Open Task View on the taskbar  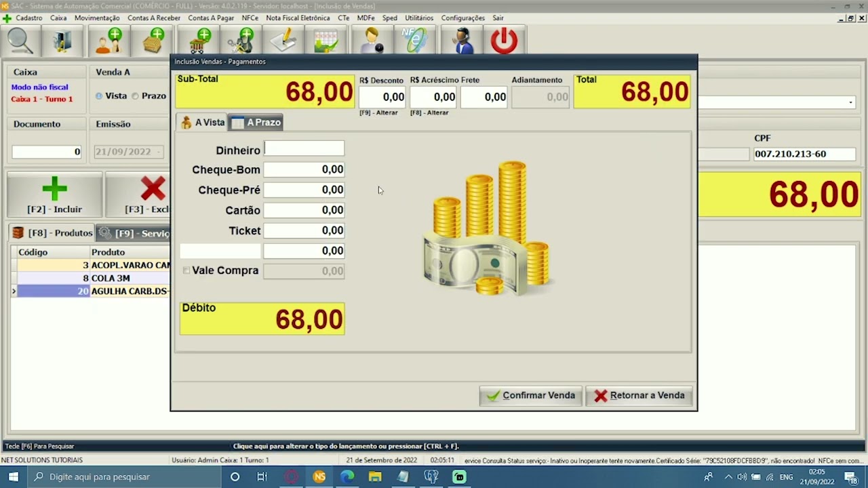click(x=262, y=476)
